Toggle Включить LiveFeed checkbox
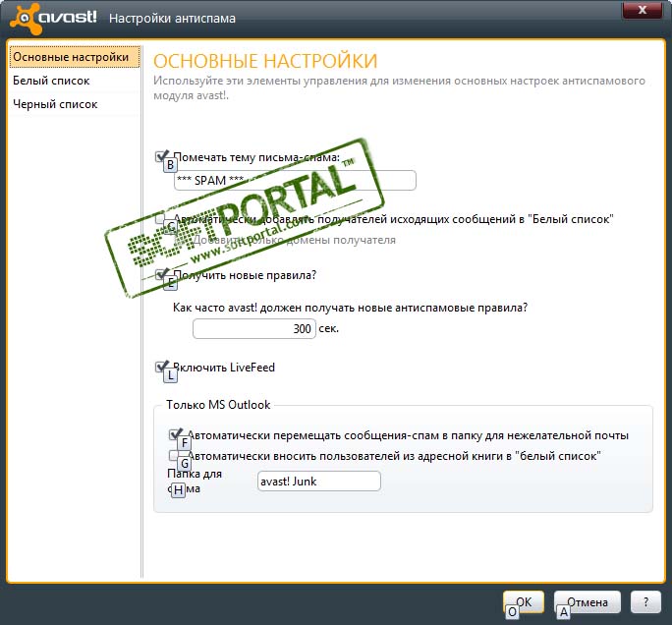The image size is (672, 625). point(161,367)
